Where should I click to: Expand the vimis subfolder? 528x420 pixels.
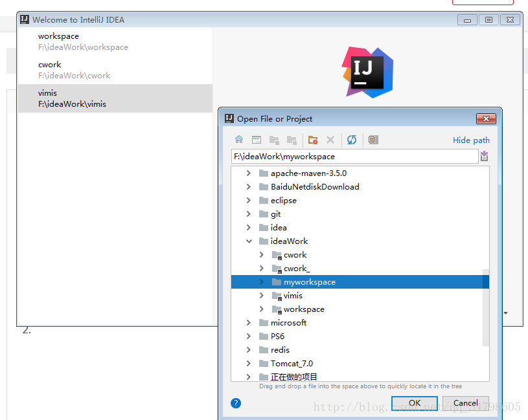click(x=262, y=296)
